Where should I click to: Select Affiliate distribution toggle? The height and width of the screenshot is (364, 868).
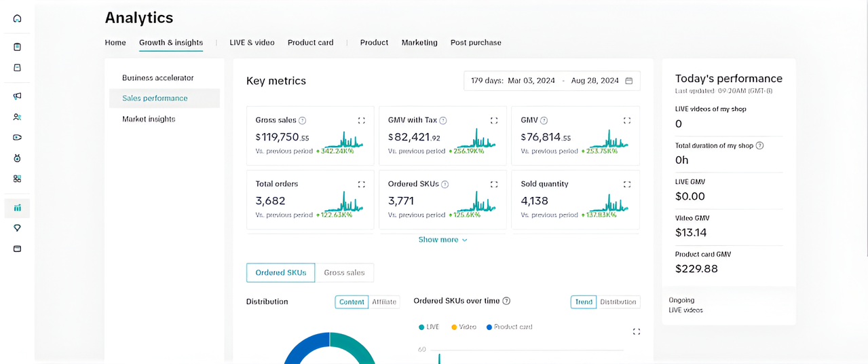click(x=384, y=302)
